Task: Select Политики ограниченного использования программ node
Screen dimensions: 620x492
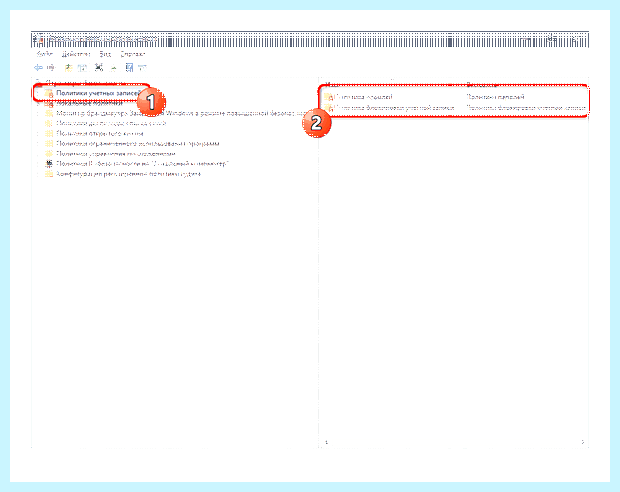Action: coord(138,144)
